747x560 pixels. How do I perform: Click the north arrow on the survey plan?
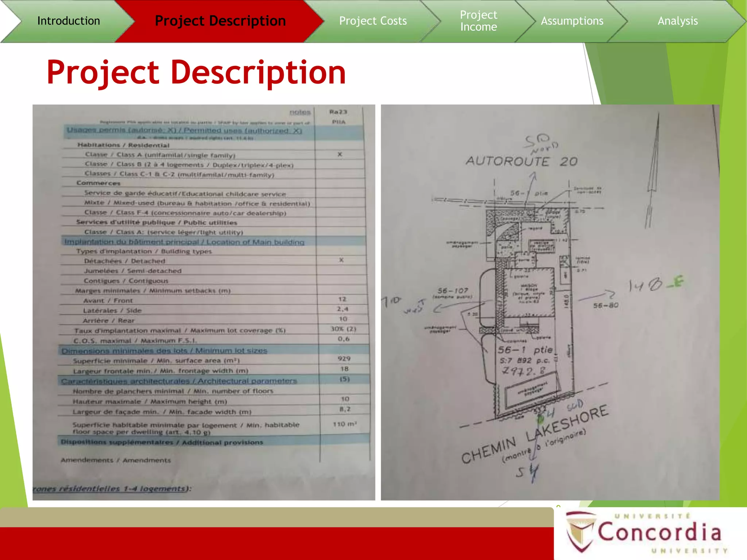[653, 170]
